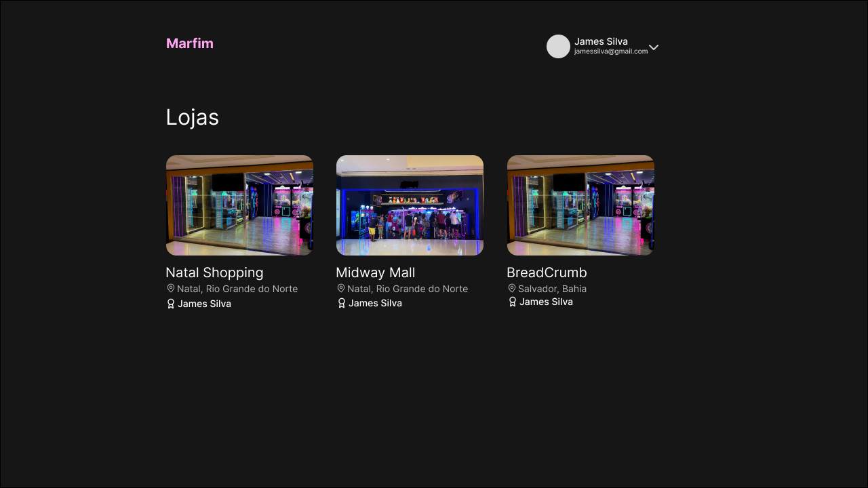Click the Salvador, Bahia location text
This screenshot has height=488, width=868.
[552, 289]
